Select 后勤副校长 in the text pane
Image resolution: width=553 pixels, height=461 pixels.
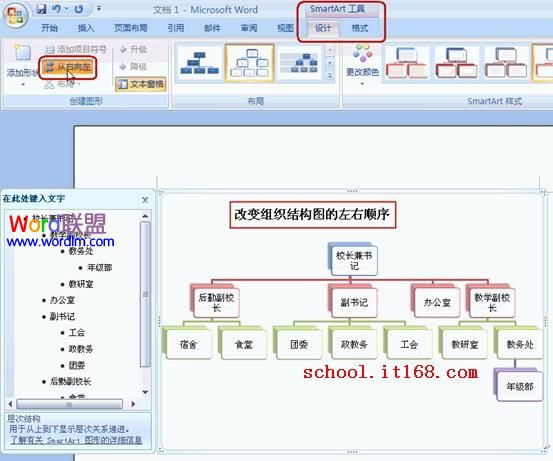[71, 381]
